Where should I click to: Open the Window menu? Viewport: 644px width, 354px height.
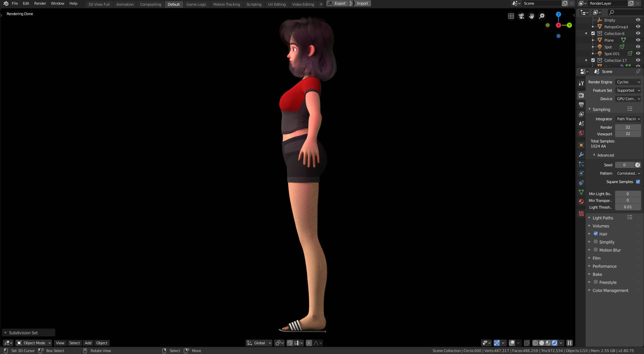pos(57,3)
